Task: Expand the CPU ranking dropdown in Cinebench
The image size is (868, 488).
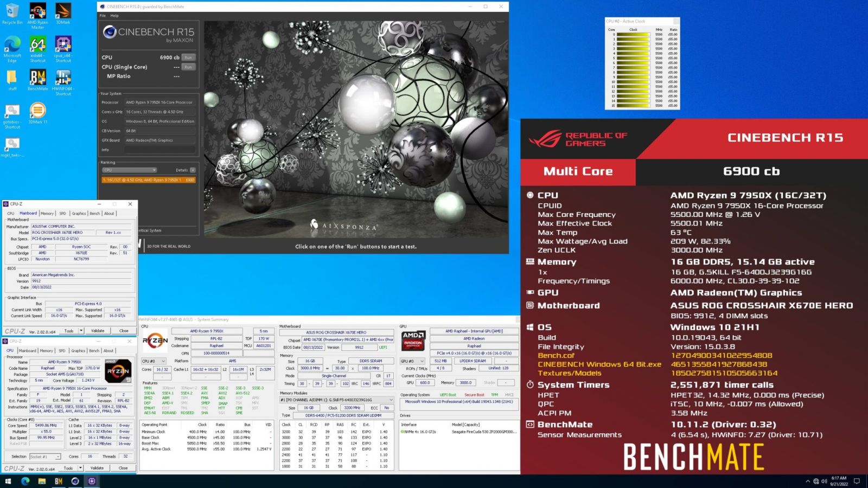Action: click(x=130, y=170)
